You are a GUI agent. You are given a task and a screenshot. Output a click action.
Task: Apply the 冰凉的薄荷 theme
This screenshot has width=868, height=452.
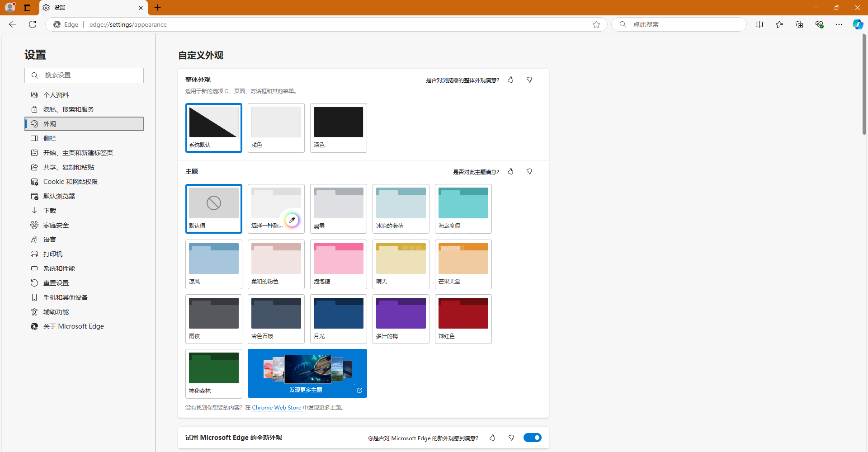coord(401,209)
